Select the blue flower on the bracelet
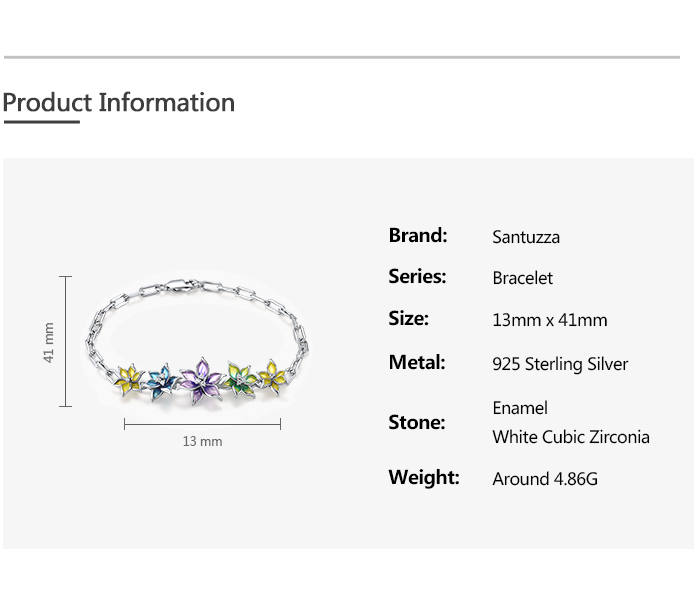 click(x=162, y=381)
